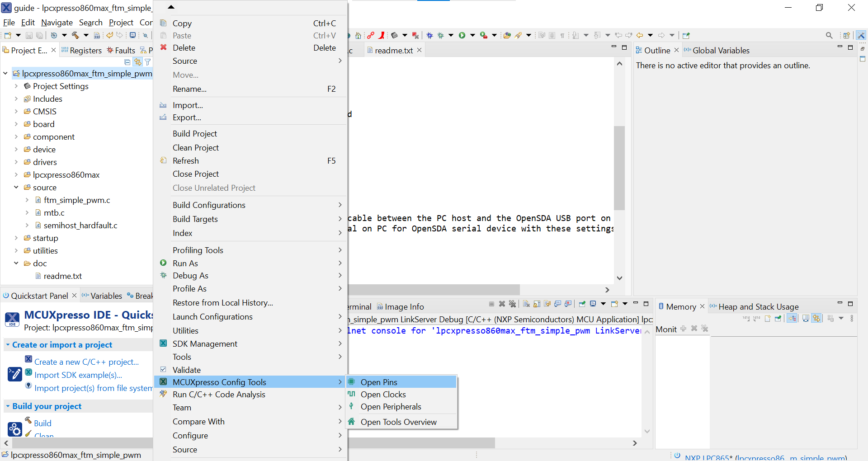Viewport: 868px width, 461px height.
Task: Click the Search magnifier icon in toolbar
Action: tap(829, 35)
